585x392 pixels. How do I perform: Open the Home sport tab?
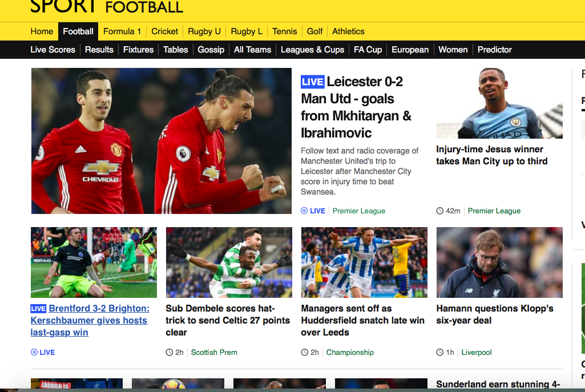coord(42,31)
